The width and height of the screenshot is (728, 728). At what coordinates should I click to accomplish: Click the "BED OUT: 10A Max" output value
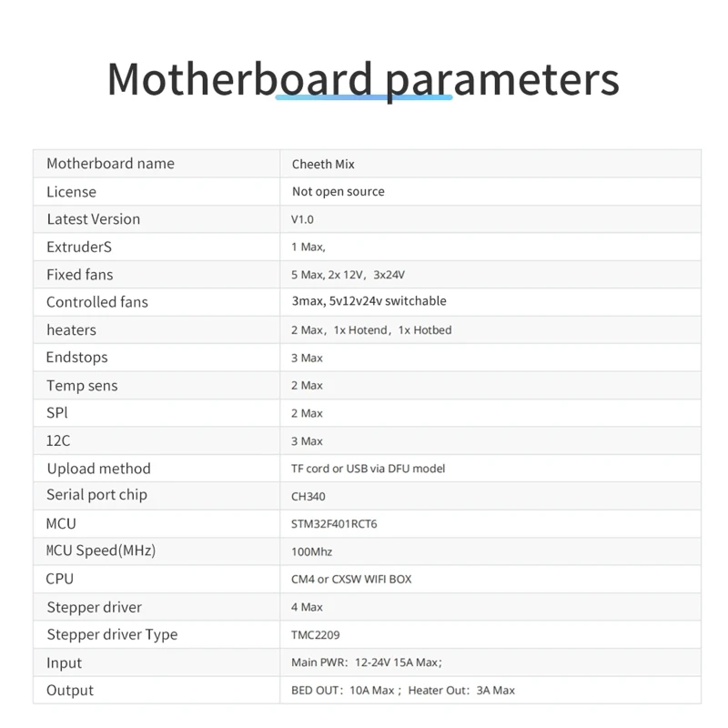(x=342, y=691)
